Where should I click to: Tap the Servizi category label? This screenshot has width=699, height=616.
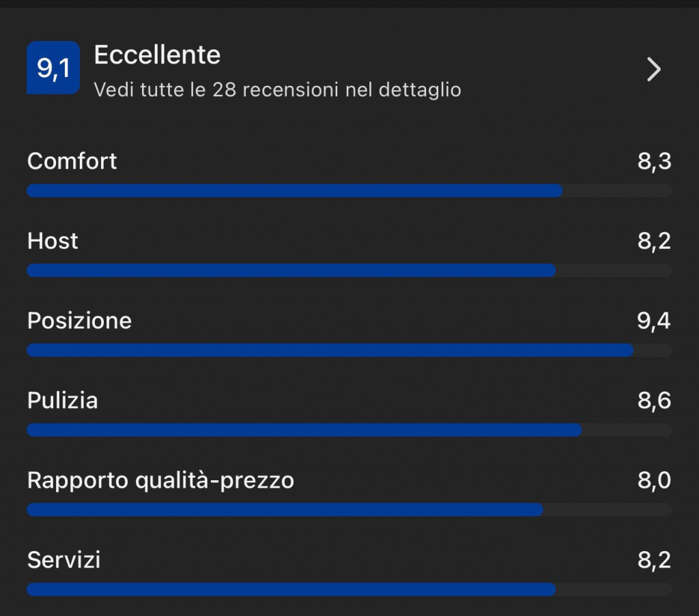(x=64, y=560)
